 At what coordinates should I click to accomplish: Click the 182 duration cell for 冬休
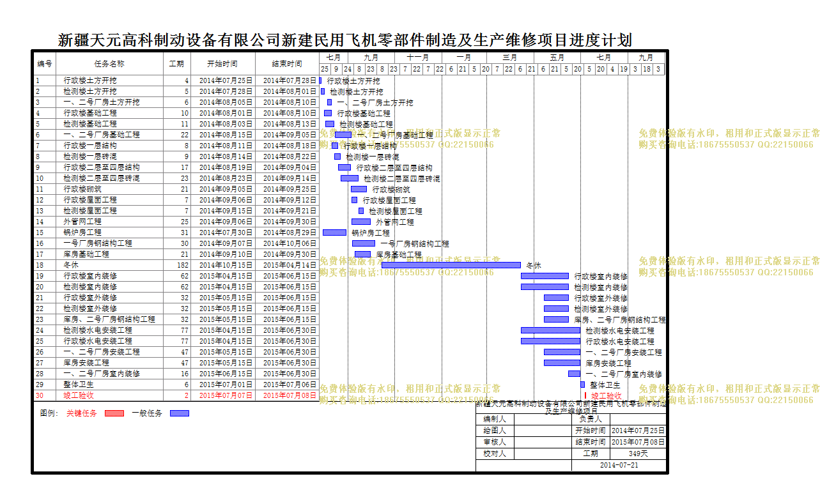coord(176,265)
